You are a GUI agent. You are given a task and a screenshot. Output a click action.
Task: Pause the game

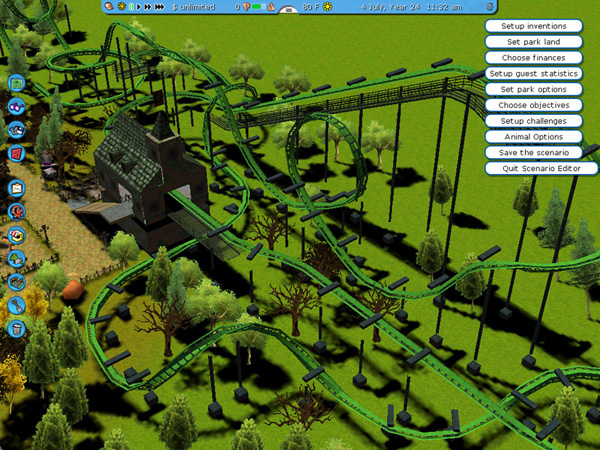pyautogui.click(x=131, y=7)
